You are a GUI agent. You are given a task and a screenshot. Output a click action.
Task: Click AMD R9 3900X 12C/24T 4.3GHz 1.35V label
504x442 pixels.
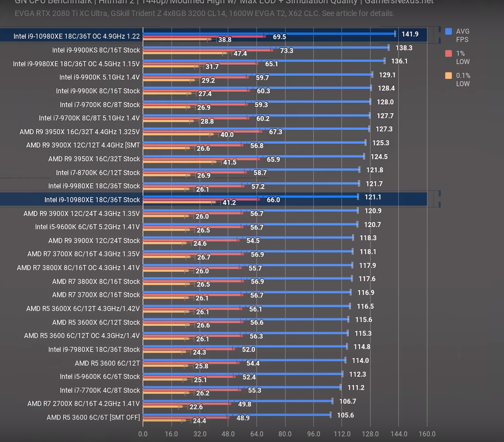coord(82,214)
